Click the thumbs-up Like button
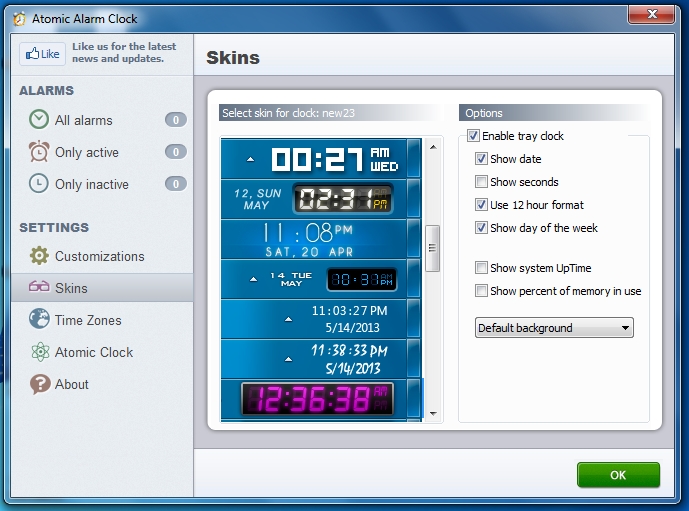689x511 pixels. 43,54
